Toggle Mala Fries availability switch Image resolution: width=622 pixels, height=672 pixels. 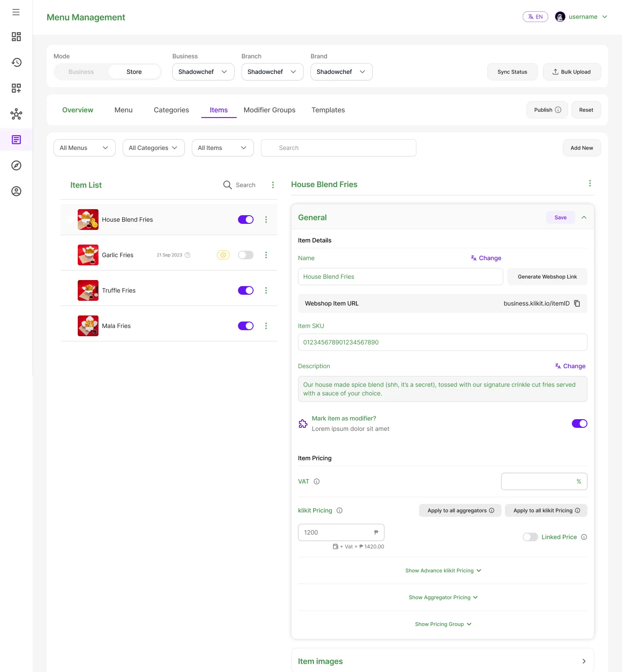[246, 326]
